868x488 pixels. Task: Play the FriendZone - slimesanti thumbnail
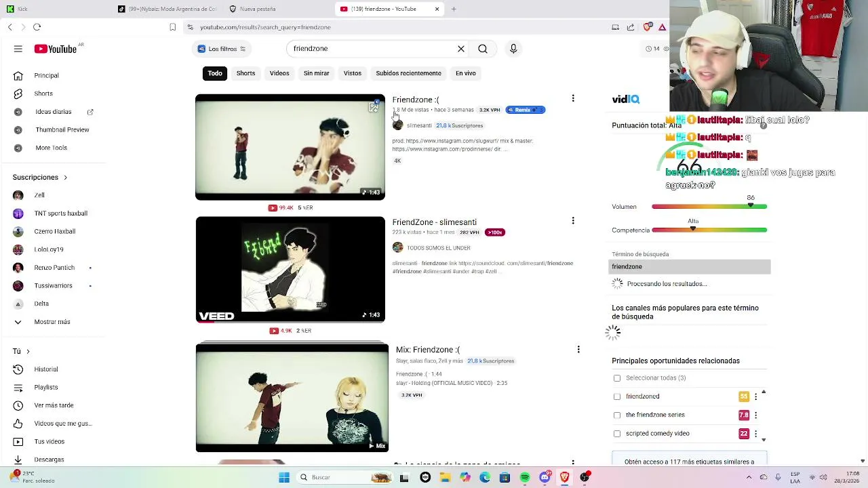click(x=290, y=269)
